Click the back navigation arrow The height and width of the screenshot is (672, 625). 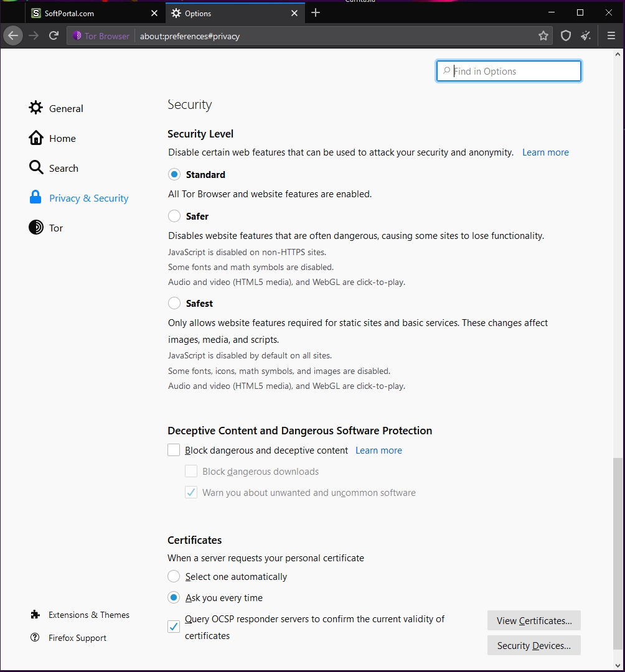tap(13, 36)
